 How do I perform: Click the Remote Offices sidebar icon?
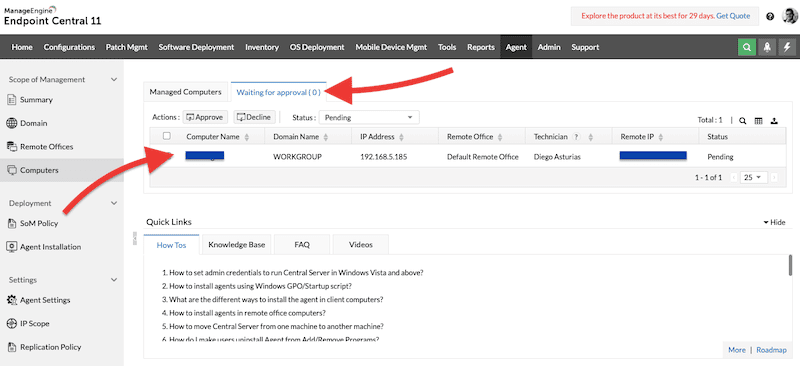[x=12, y=147]
